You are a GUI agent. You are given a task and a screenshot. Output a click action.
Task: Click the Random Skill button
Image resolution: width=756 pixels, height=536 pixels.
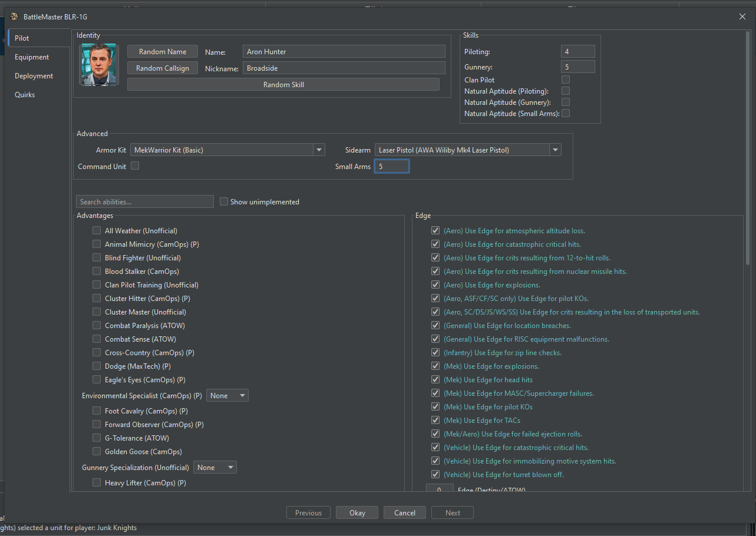pos(283,85)
